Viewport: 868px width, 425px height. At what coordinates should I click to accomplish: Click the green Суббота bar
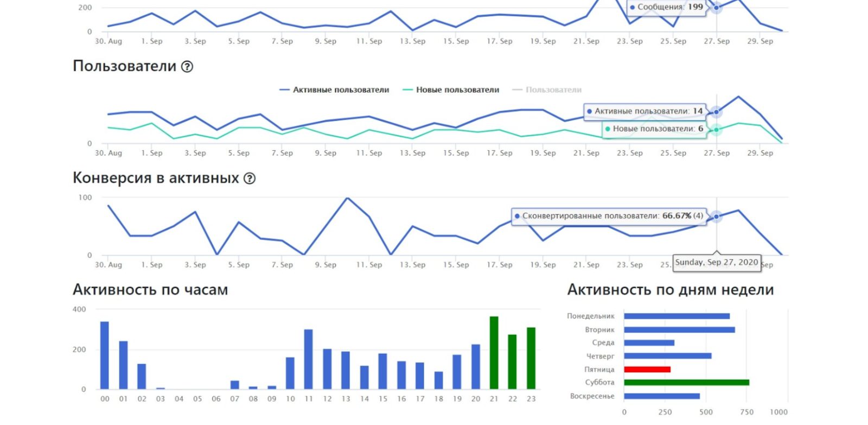[686, 383]
